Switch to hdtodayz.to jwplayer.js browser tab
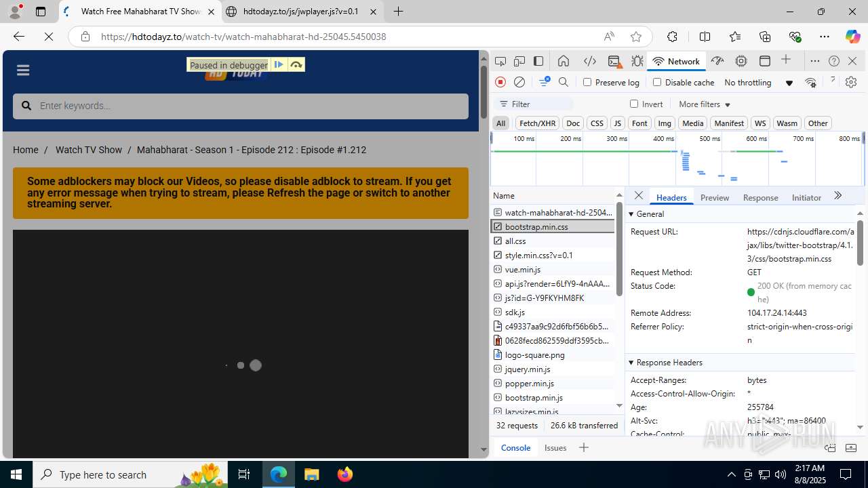This screenshot has width=868, height=488. point(302,12)
